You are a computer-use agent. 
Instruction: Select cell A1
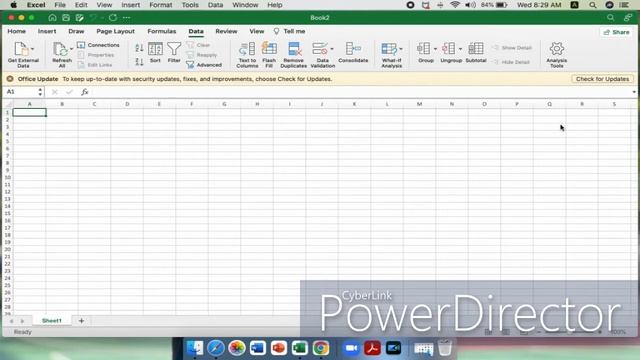pos(29,112)
